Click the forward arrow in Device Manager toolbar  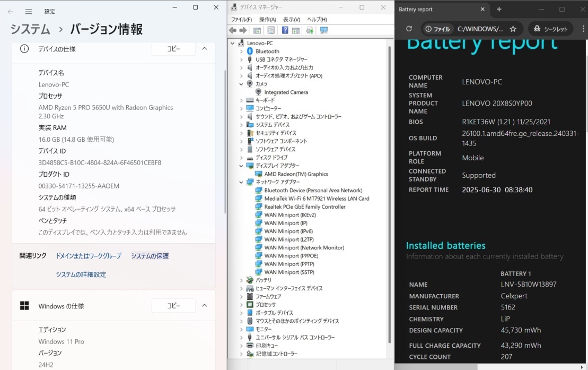click(243, 30)
